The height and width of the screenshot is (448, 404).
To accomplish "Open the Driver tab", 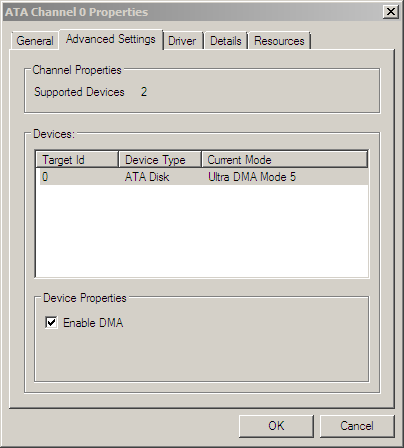I will (182, 41).
